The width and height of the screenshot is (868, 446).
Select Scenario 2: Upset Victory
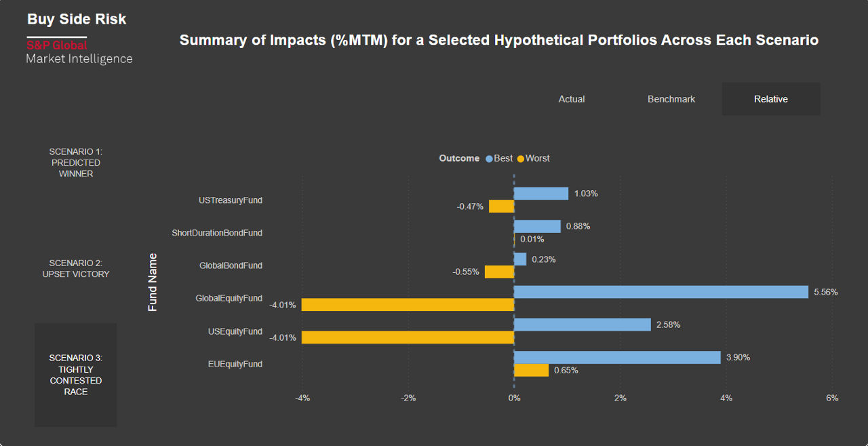[76, 269]
